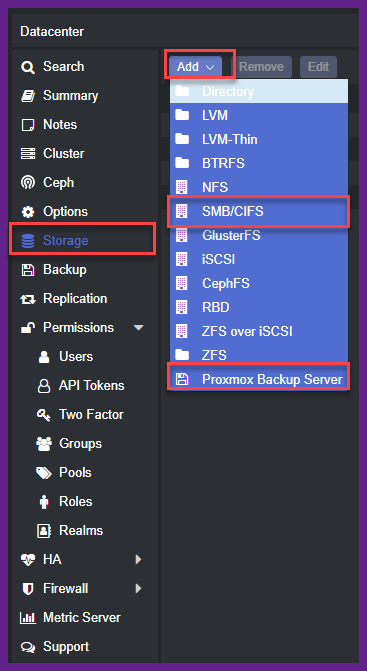Expand the HA submenu arrow
The image size is (367, 671).
click(138, 560)
